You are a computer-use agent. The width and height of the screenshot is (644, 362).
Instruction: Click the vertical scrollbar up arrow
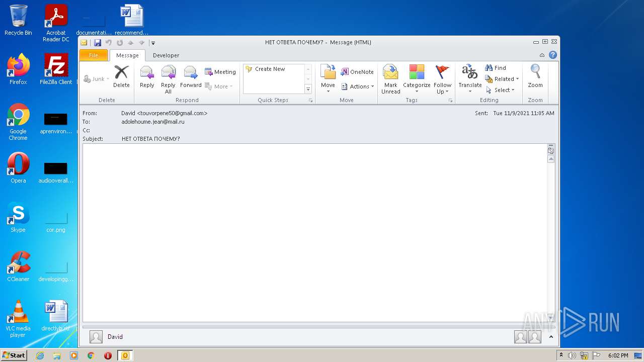pyautogui.click(x=551, y=159)
